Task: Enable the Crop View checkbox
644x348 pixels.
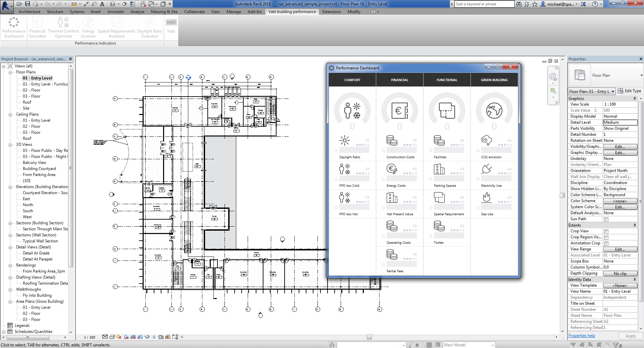Action: click(606, 231)
